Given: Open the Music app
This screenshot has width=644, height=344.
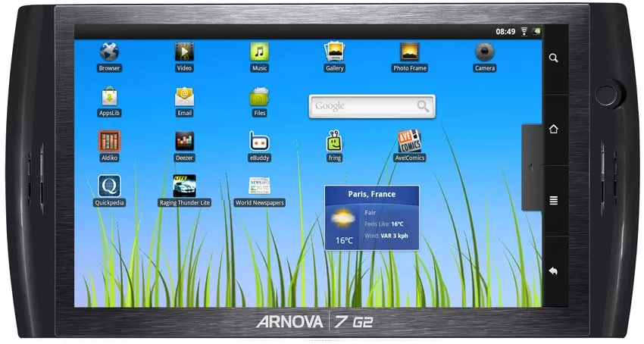Looking at the screenshot, I should click(x=259, y=52).
